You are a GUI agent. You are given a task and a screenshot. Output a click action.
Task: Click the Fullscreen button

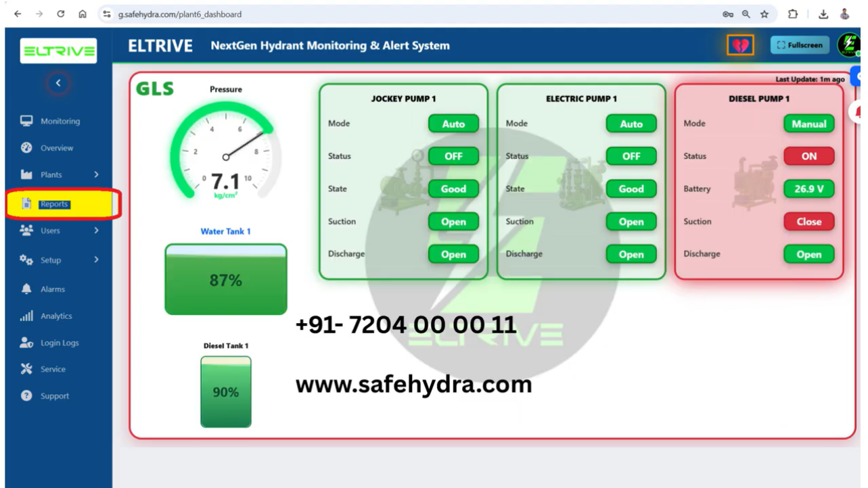pyautogui.click(x=799, y=45)
